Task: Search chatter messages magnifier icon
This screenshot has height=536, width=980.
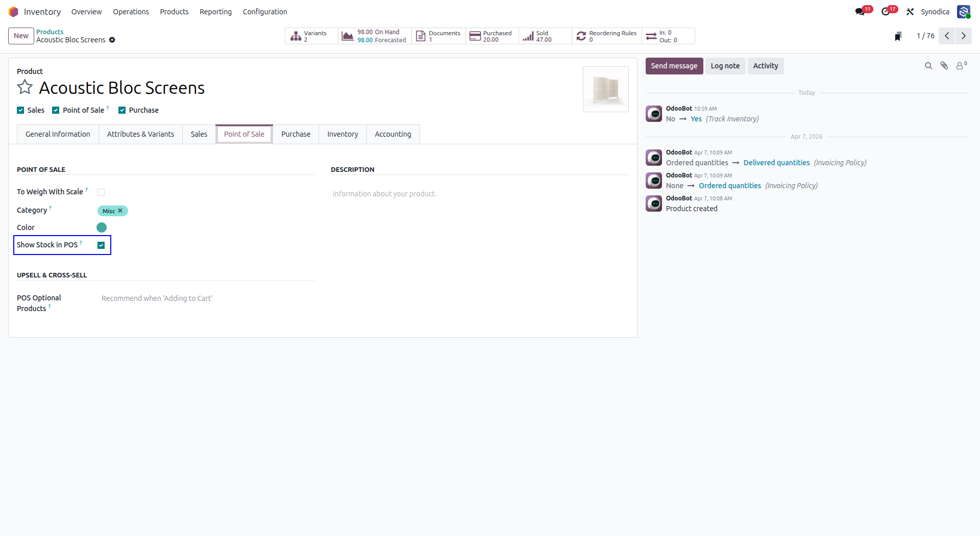Action: tap(928, 66)
